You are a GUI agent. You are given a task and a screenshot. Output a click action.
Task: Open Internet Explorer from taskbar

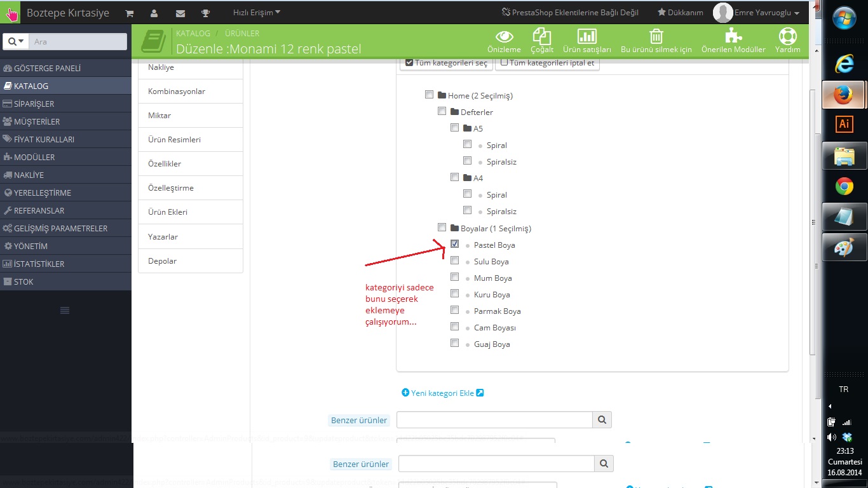click(844, 64)
